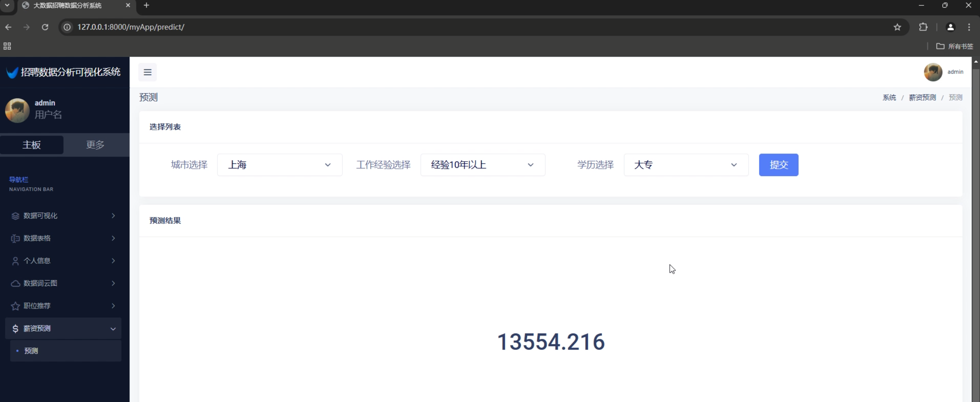
Task: Open the Chrome three-dot menu
Action: pyautogui.click(x=969, y=27)
